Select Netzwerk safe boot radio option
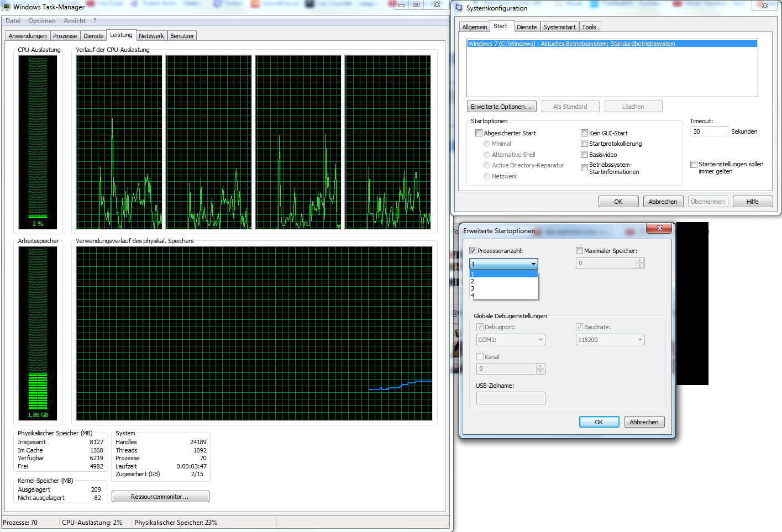This screenshot has width=782, height=532. pyautogui.click(x=487, y=176)
